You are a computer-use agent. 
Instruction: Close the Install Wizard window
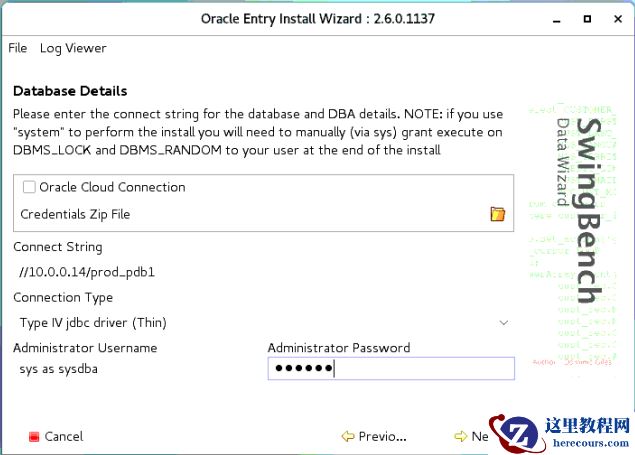(x=618, y=19)
